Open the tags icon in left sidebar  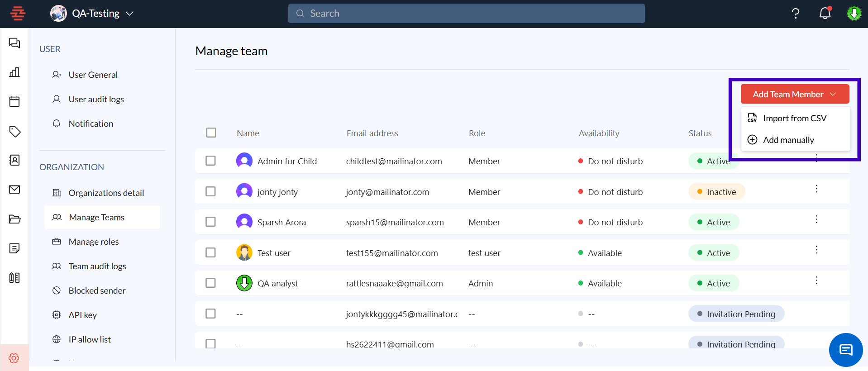14,131
